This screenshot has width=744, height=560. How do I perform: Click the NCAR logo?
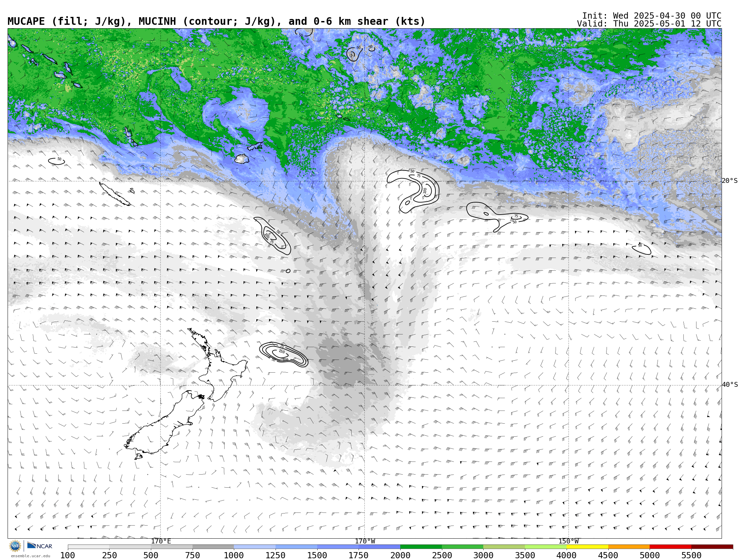(x=40, y=546)
